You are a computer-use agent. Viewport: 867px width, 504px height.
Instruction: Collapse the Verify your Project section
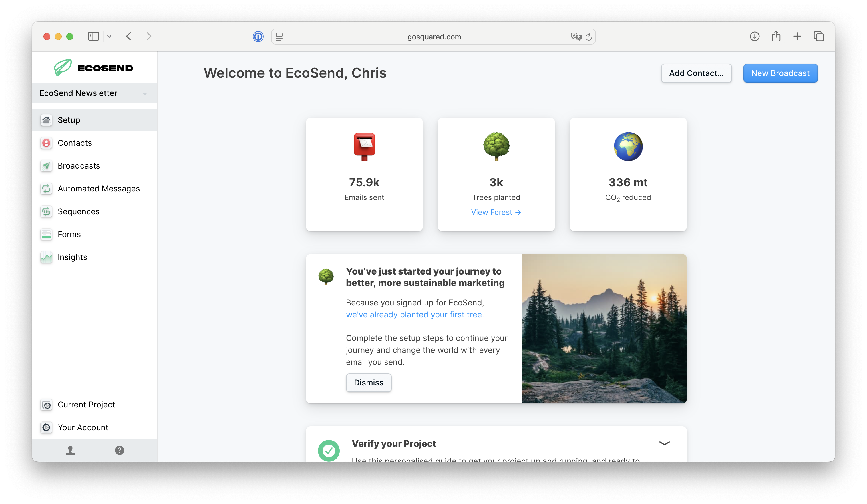pos(664,443)
